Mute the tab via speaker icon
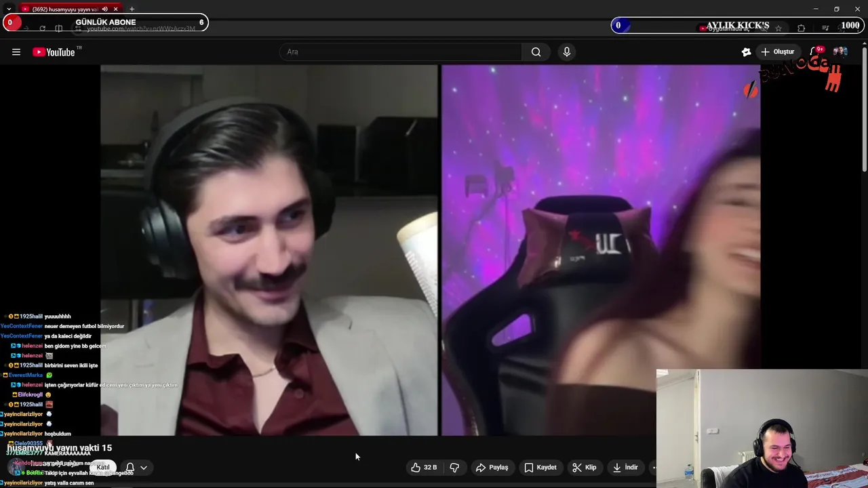Viewport: 868px width, 488px height. pos(104,9)
